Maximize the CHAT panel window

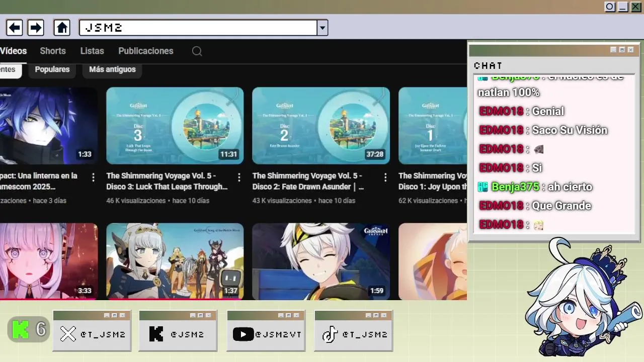click(x=622, y=50)
